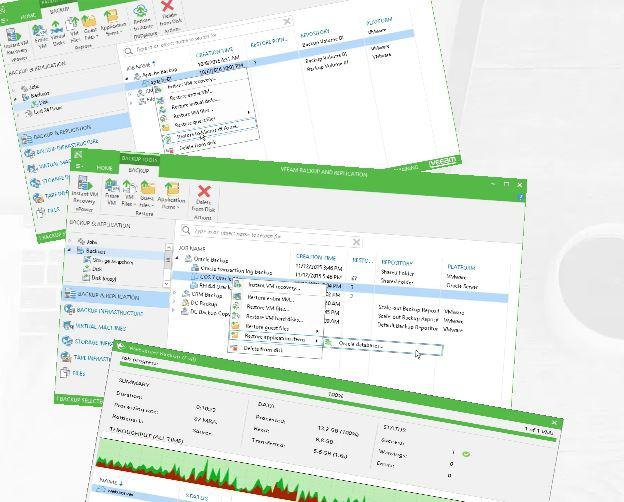
Task: Click red Delete from Disk icon, back window
Action: tap(168, 6)
